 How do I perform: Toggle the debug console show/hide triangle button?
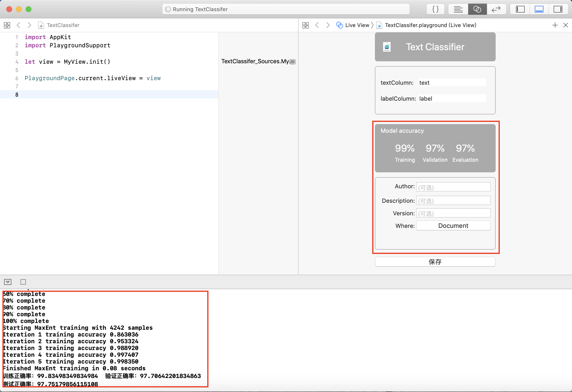8,282
